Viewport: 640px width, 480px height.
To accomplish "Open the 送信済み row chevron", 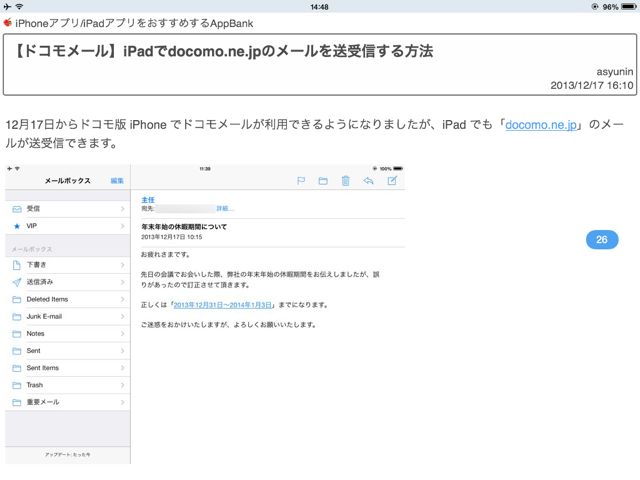I will [x=122, y=282].
